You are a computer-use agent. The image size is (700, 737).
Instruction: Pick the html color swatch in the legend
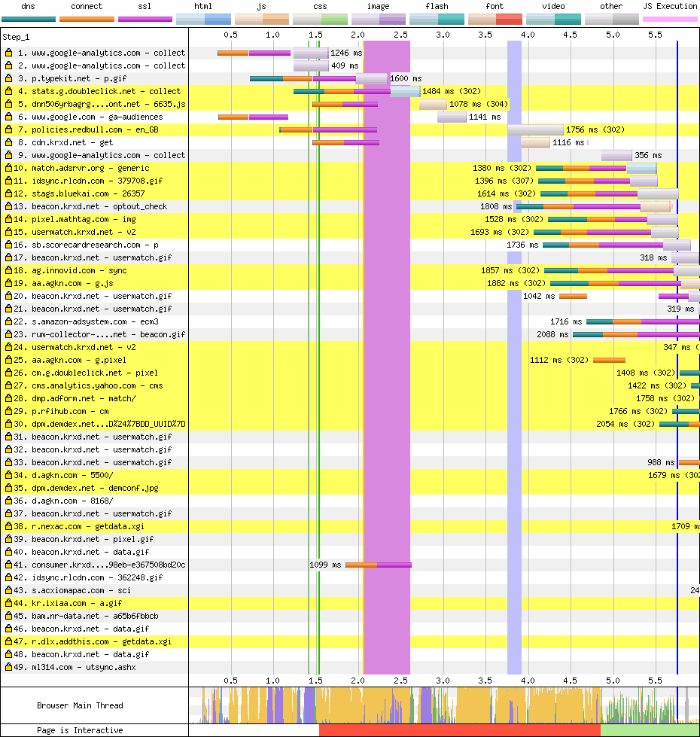click(x=203, y=20)
